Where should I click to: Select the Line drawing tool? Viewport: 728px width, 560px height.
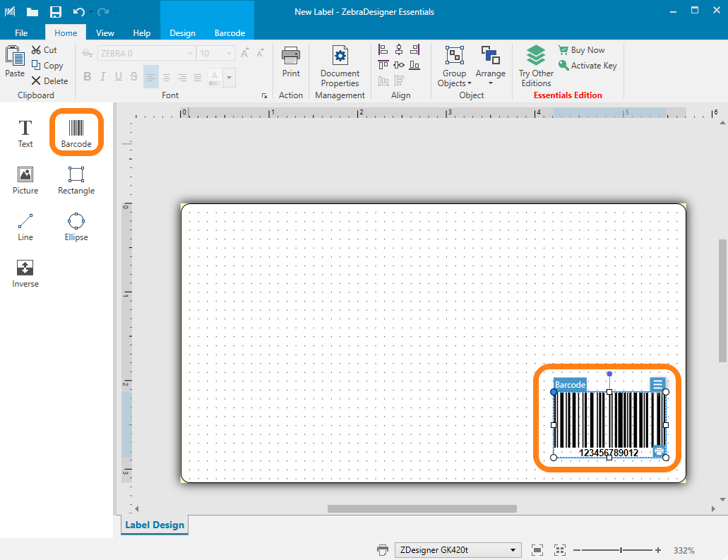point(25,226)
